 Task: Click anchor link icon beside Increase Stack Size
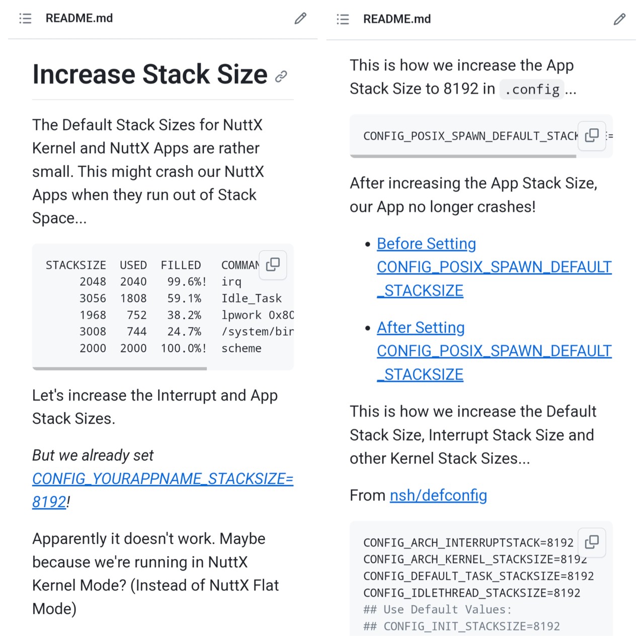coord(281,76)
